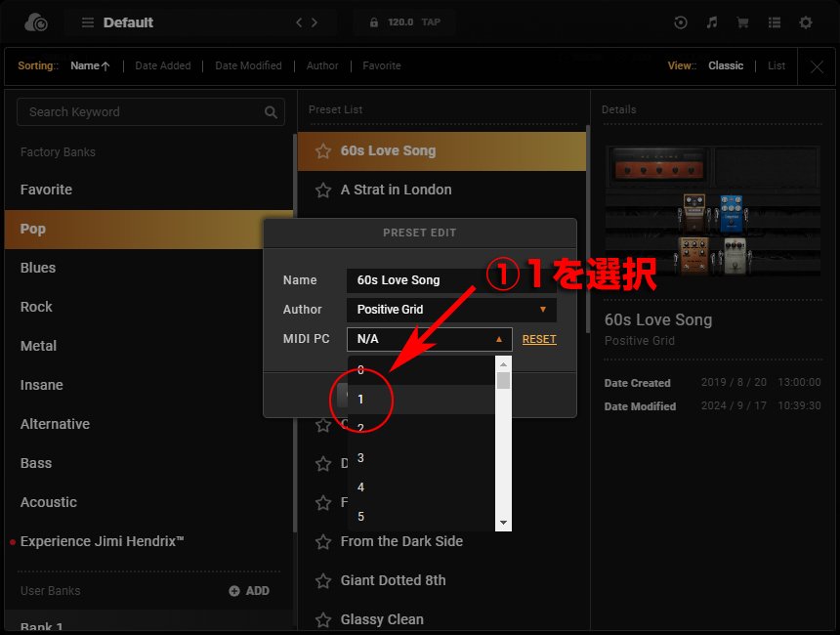Open the list view icon in header
This screenshot has height=635, width=840.
coord(775,22)
